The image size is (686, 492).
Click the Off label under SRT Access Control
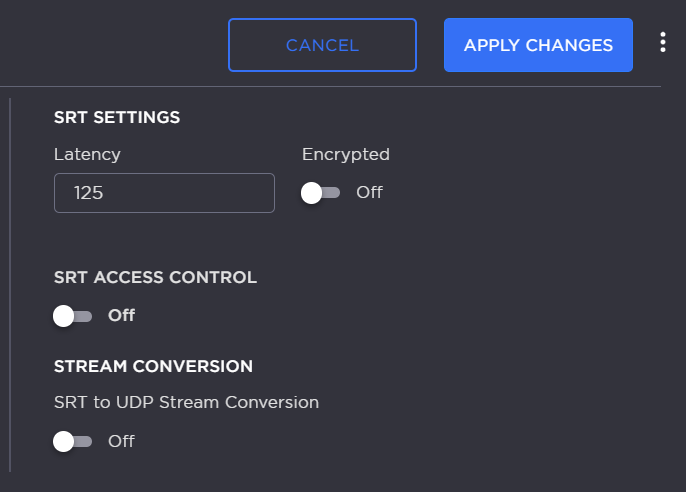[121, 316]
